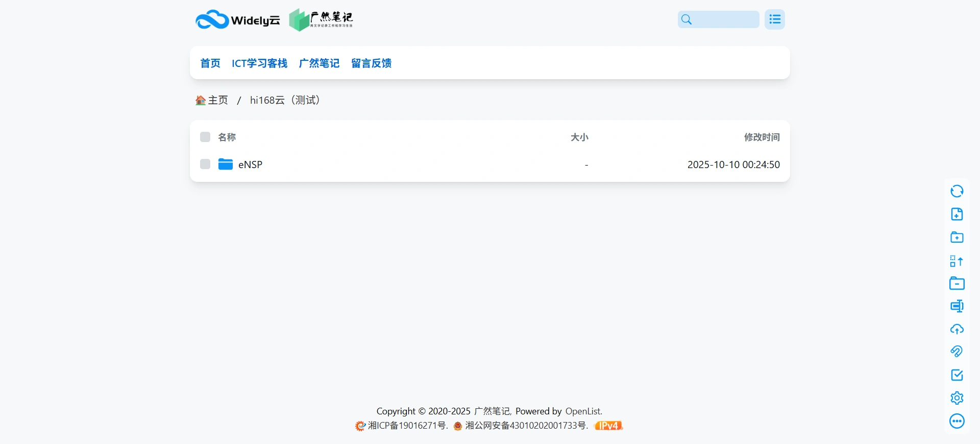
Task: Click the refresh icon in the sidebar
Action: coord(957,191)
